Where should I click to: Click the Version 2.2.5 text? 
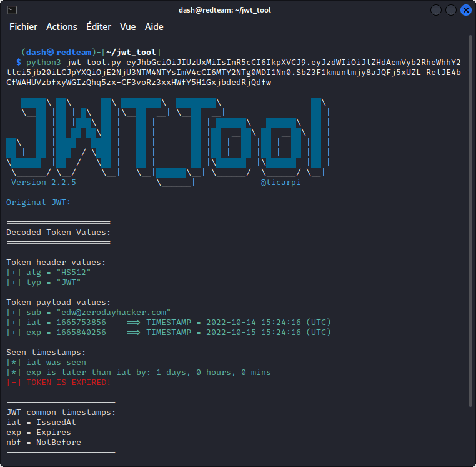(x=43, y=183)
